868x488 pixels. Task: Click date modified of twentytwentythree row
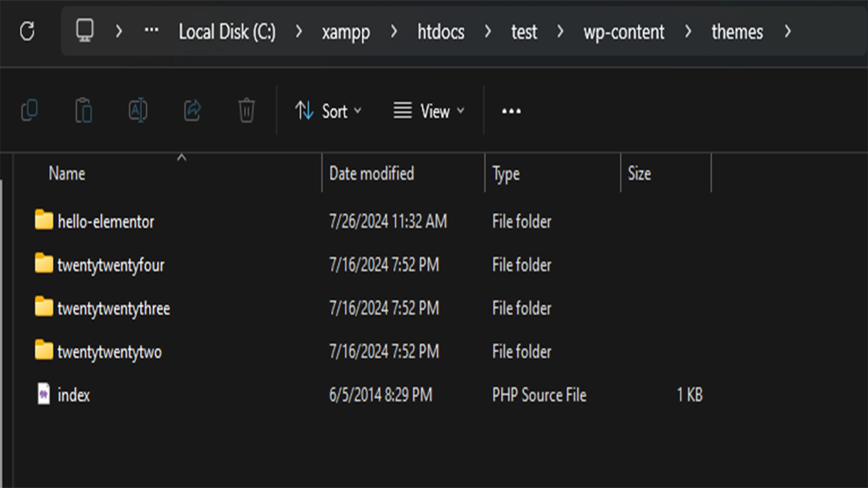coord(384,309)
